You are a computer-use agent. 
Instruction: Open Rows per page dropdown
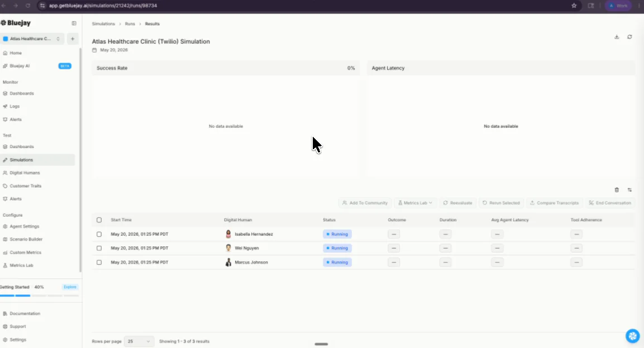coord(139,341)
